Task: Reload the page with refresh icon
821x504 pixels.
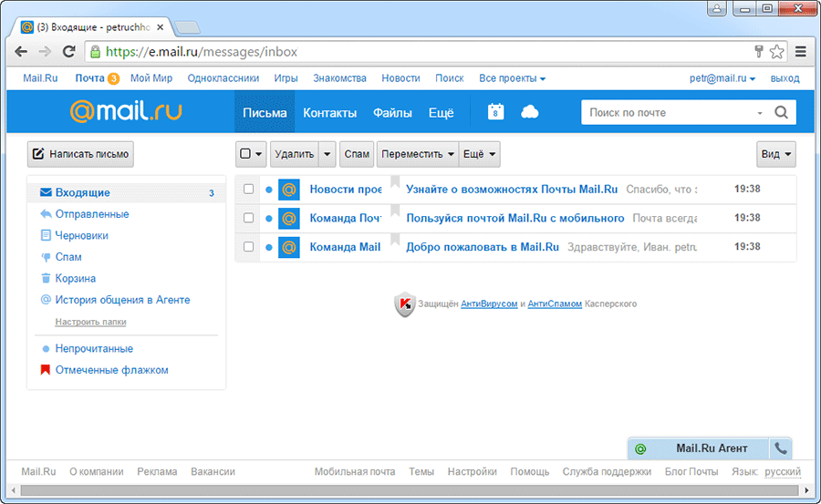Action: pos(68,52)
